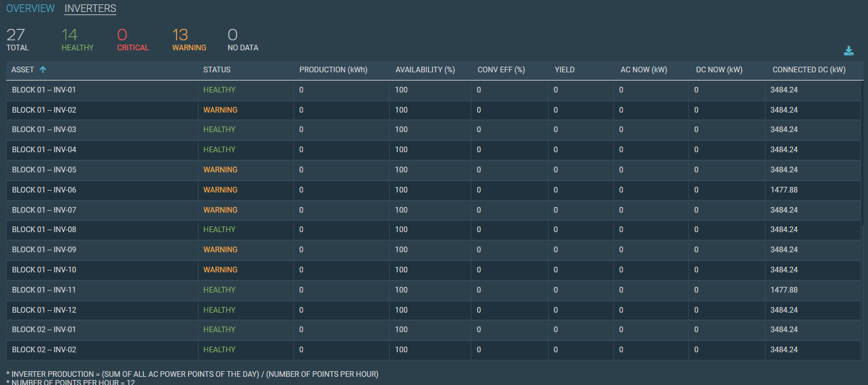The width and height of the screenshot is (868, 385).
Task: Click WARNING status of BLOCK 01 – INV-10
Action: pyautogui.click(x=220, y=270)
